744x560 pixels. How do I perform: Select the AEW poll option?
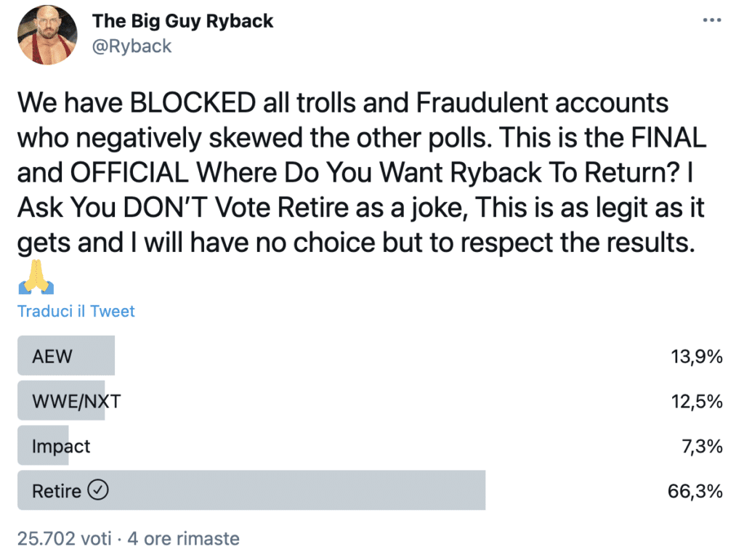pos(370,356)
